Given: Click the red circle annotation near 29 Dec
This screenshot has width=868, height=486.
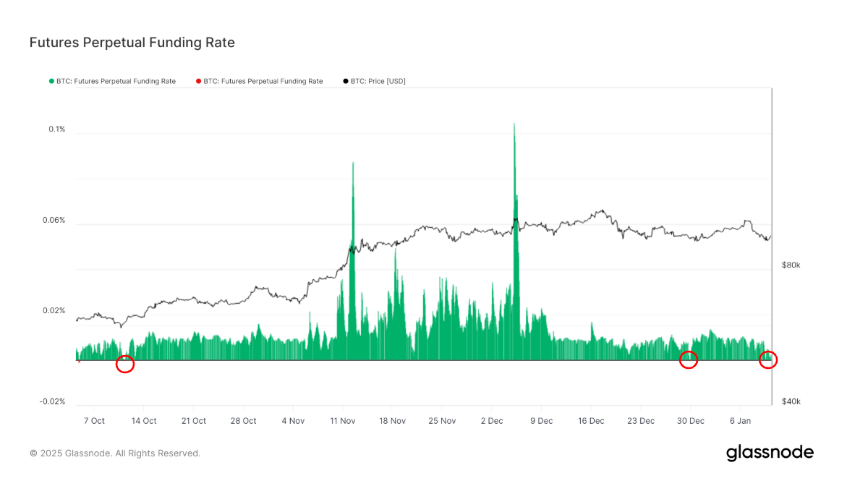Looking at the screenshot, I should point(688,359).
